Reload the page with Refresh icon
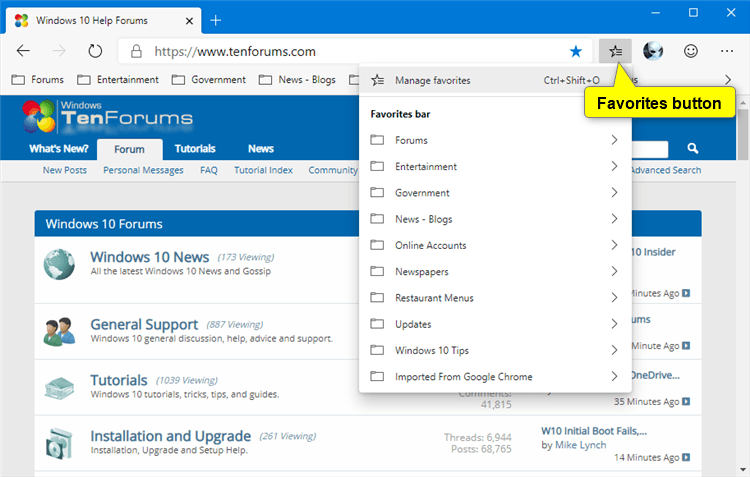 (95, 51)
